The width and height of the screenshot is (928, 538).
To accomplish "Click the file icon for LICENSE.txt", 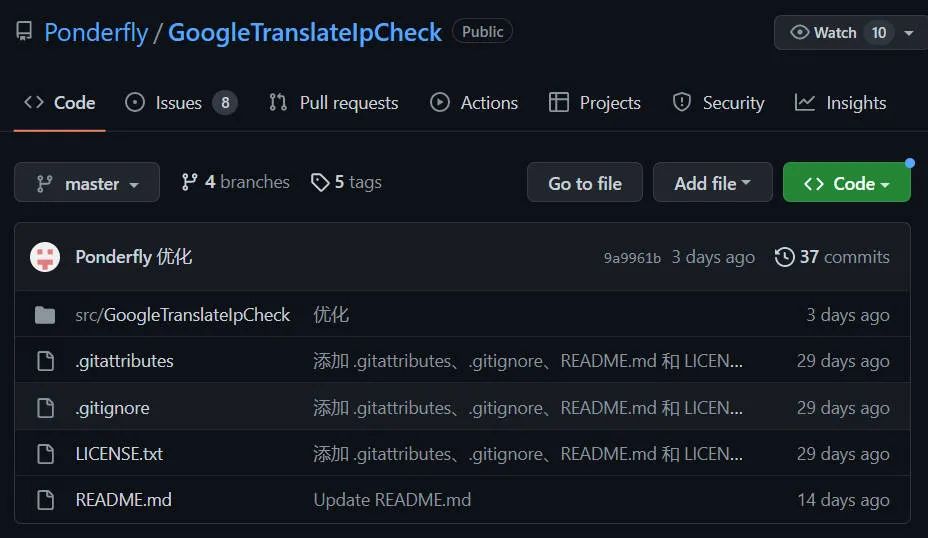I will pos(46,454).
